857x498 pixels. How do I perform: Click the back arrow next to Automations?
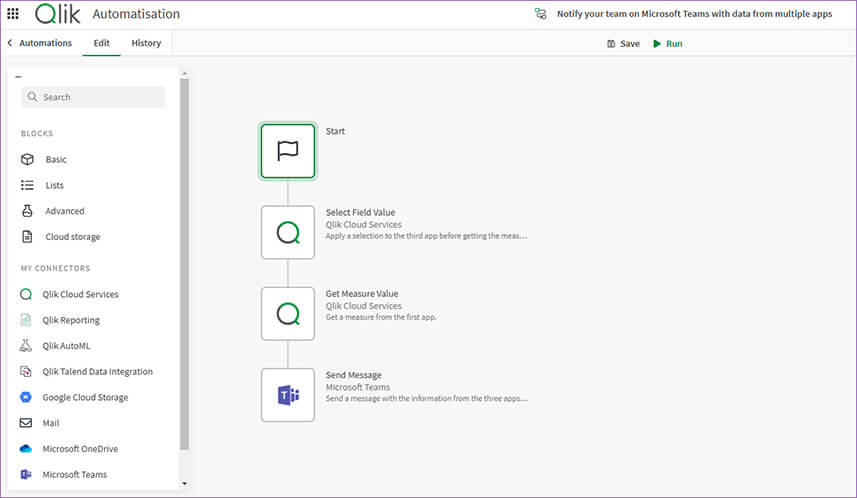coord(10,43)
